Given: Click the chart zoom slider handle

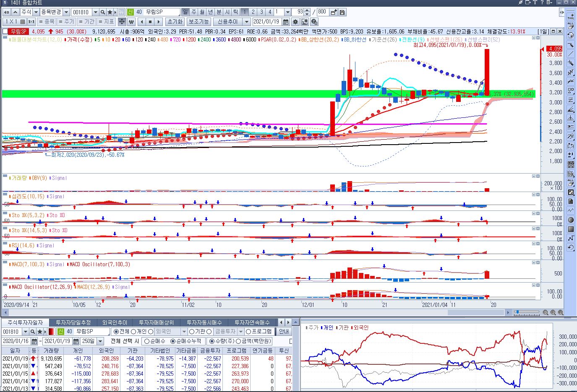Looking at the screenshot, I should click(517, 312).
